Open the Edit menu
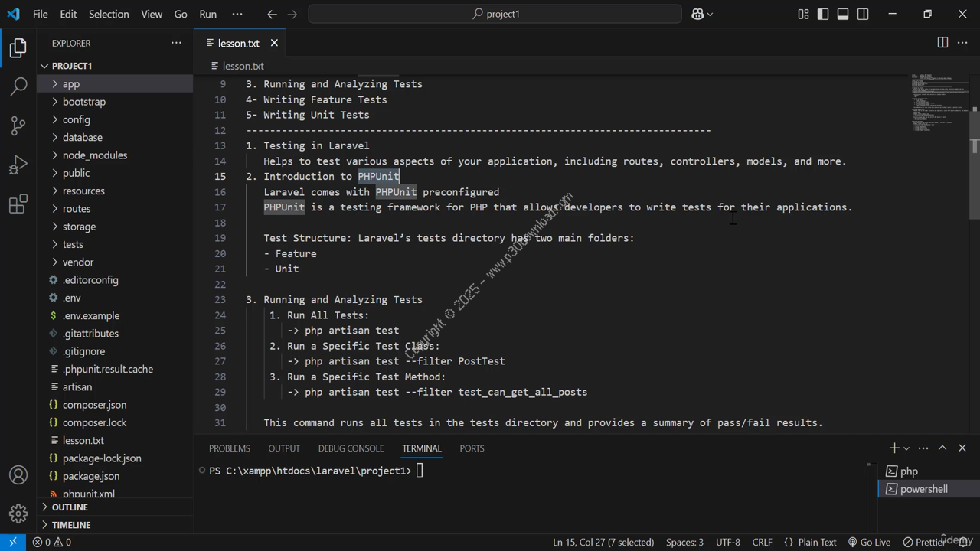The width and height of the screenshot is (980, 551). pyautogui.click(x=68, y=14)
